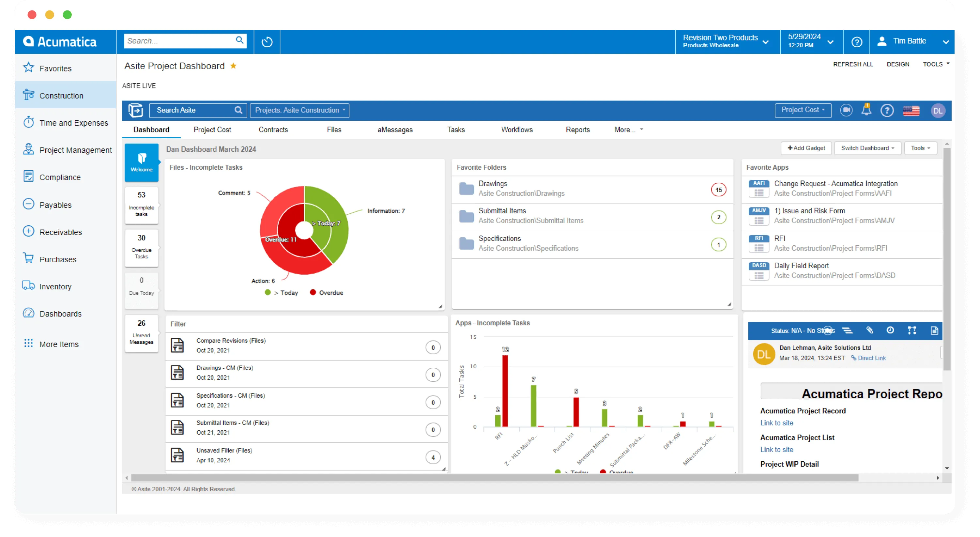
Task: Click the US flag language icon
Action: click(x=911, y=111)
